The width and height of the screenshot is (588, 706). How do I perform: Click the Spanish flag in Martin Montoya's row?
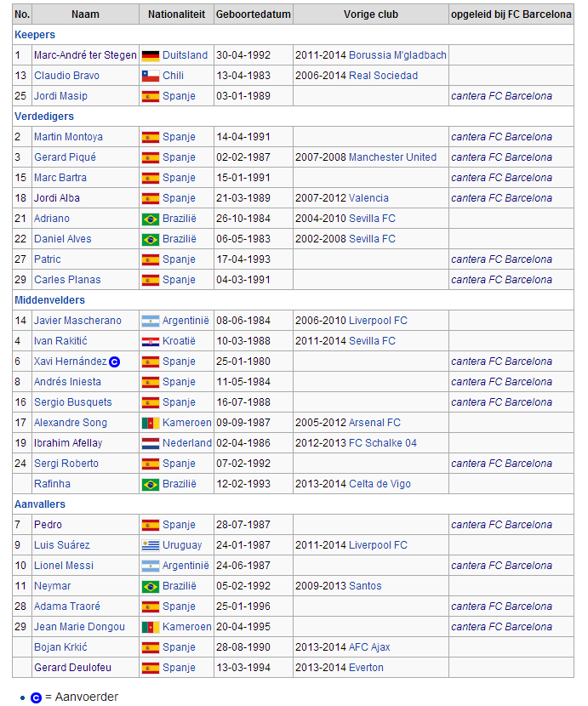coord(151,137)
